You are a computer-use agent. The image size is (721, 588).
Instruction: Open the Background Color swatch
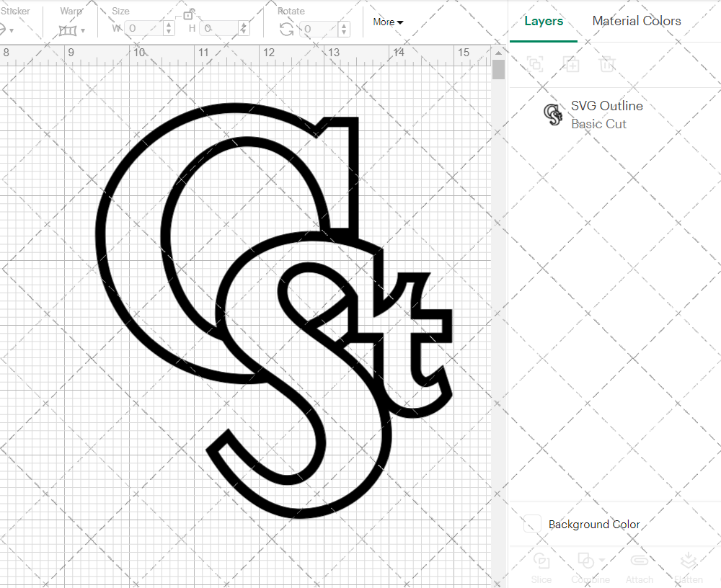tap(532, 524)
